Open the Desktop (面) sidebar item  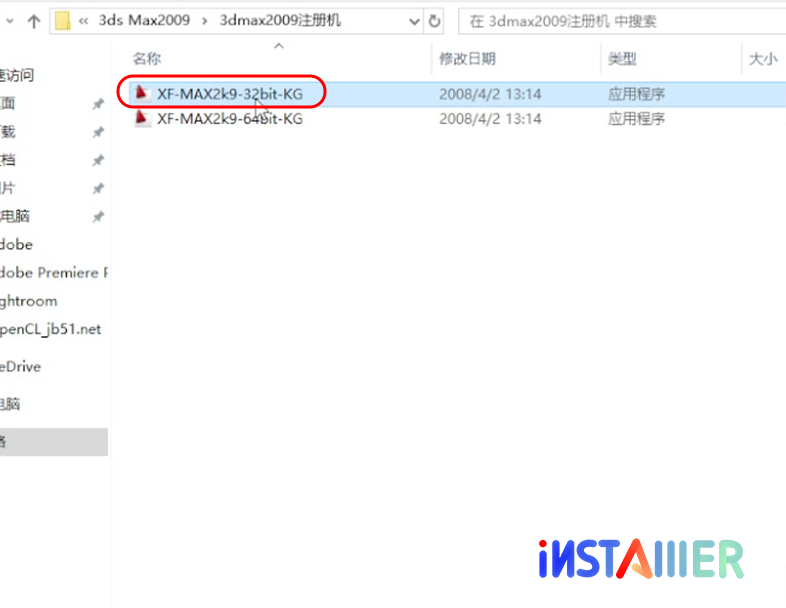(x=8, y=103)
